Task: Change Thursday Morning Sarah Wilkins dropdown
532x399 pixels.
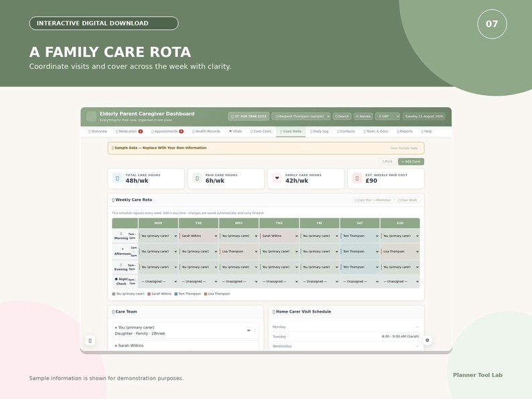Action: [279, 236]
